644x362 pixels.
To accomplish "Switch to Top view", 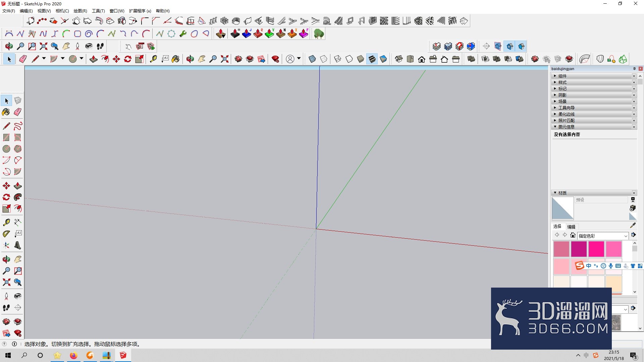I will pos(410,59).
